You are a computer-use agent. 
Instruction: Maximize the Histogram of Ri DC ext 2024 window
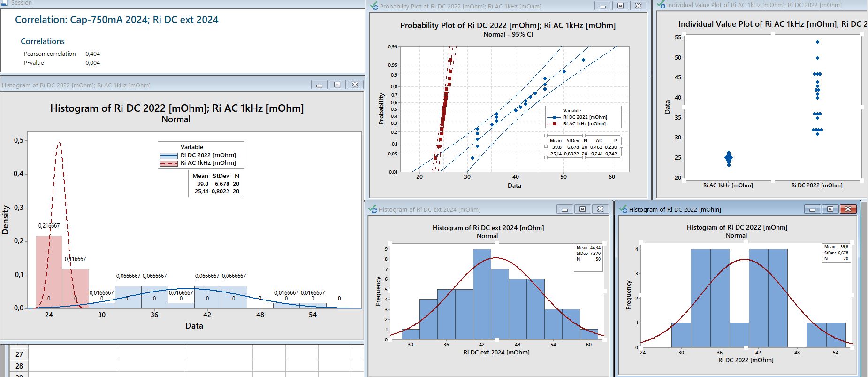(x=582, y=209)
